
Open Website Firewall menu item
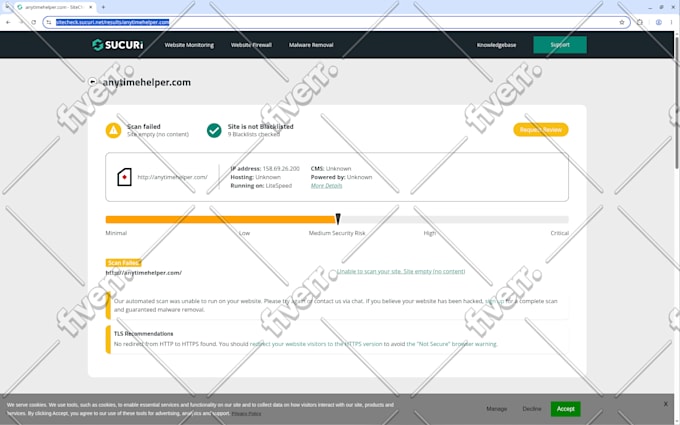click(251, 45)
